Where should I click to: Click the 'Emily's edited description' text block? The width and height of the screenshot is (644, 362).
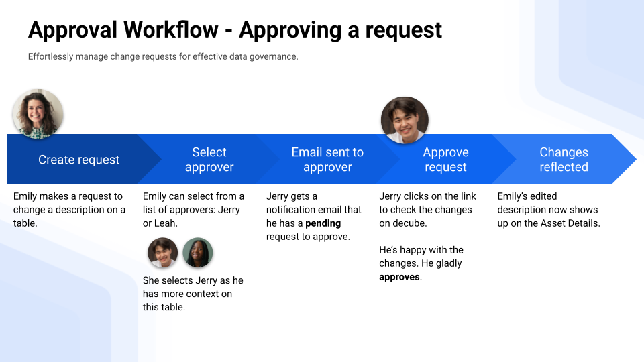pyautogui.click(x=548, y=210)
